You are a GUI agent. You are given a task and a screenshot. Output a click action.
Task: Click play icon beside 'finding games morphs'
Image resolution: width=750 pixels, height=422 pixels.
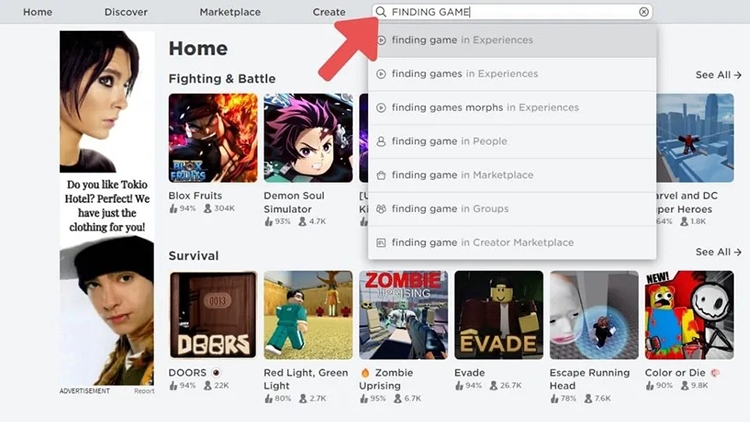pyautogui.click(x=381, y=108)
